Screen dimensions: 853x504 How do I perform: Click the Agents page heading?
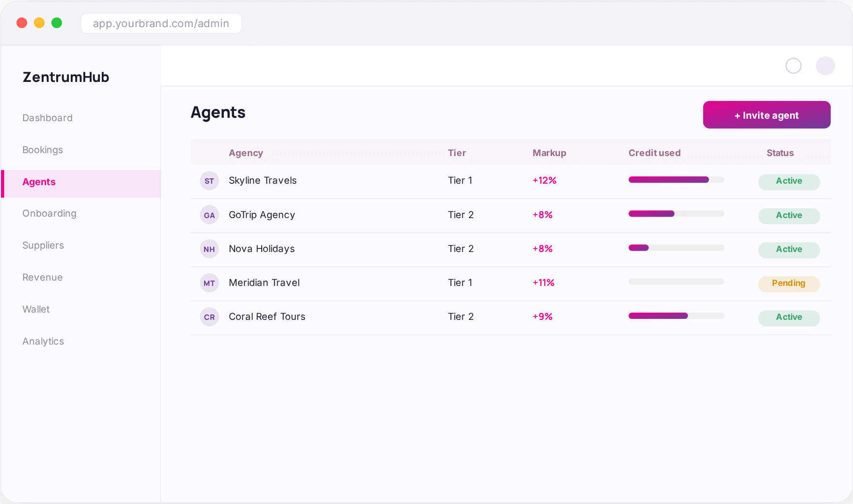point(218,113)
